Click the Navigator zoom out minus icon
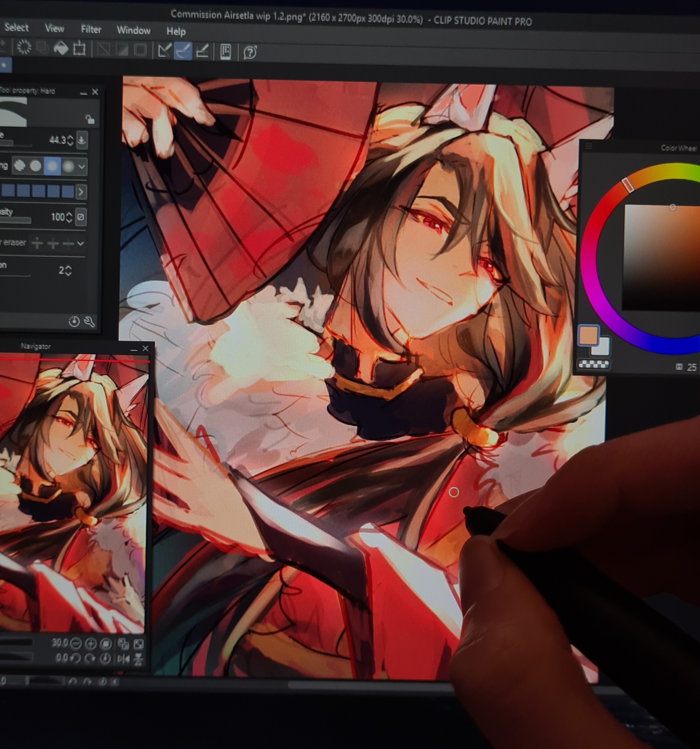 (x=76, y=643)
